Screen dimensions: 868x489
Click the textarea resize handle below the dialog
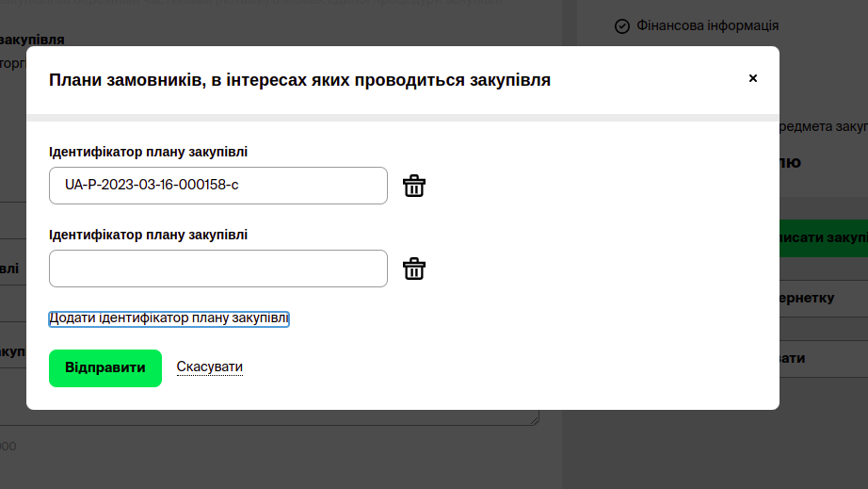(535, 420)
